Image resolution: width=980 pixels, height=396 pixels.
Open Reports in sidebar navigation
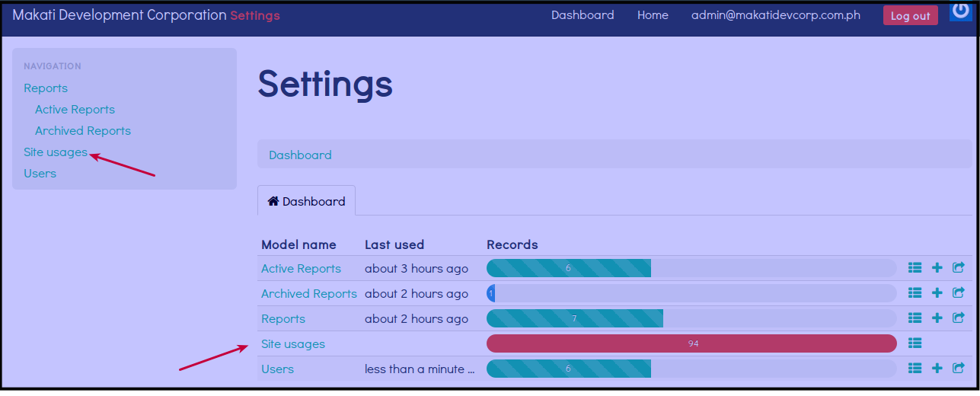[46, 88]
